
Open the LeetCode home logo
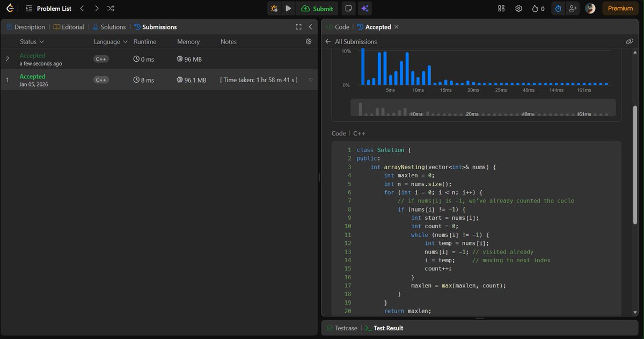[10, 9]
